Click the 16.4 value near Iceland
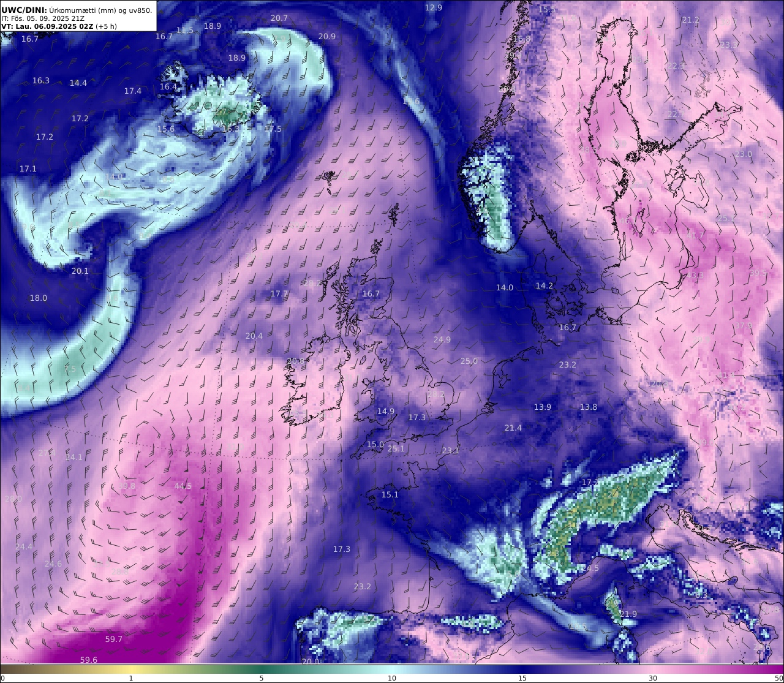The height and width of the screenshot is (683, 784). coord(168,86)
